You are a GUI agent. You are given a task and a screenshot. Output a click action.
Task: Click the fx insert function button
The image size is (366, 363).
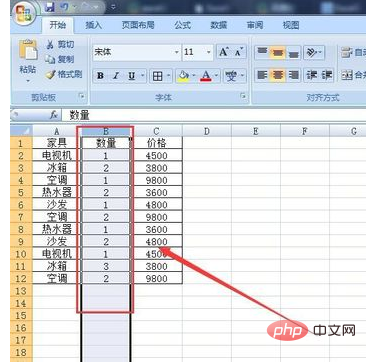tap(54, 115)
